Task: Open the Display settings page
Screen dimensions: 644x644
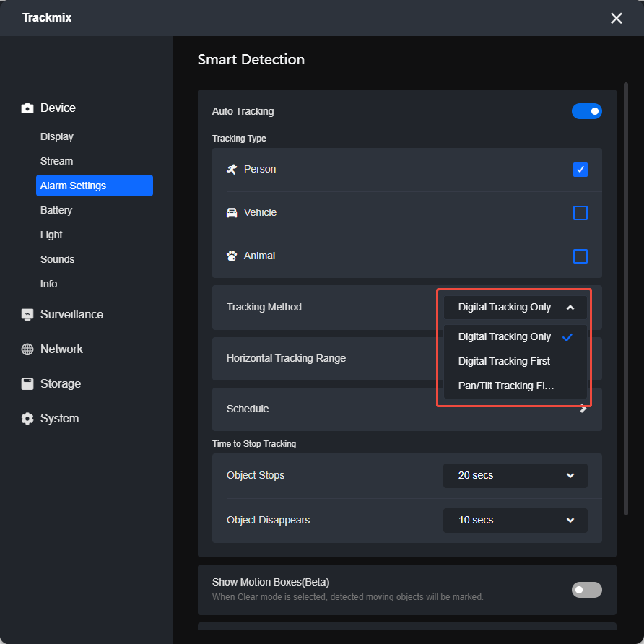Action: point(57,136)
